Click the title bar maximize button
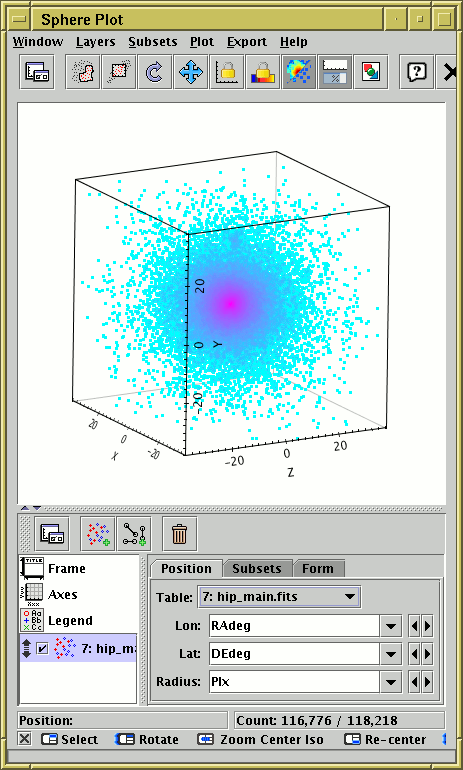The height and width of the screenshot is (770, 463). [444, 19]
